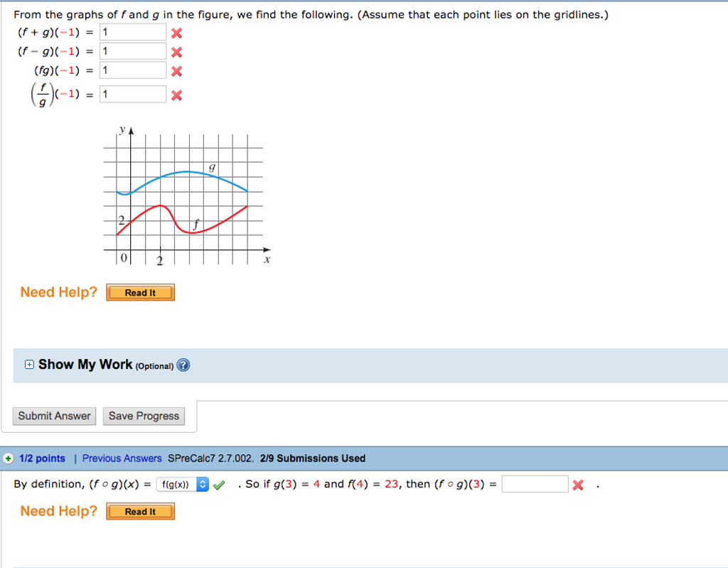Viewport: 728px width, 568px height.
Task: Click the green checkmark beside the f(g(x)) answer
Action: pos(218,483)
